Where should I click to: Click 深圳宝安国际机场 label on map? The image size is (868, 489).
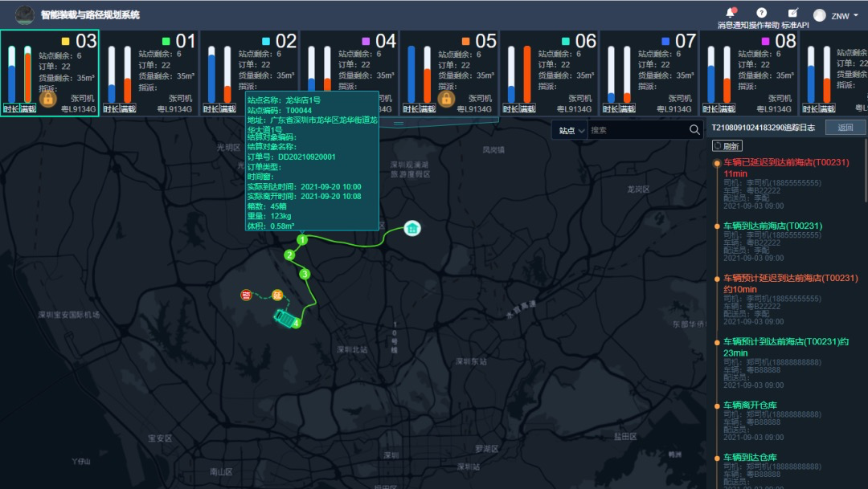pyautogui.click(x=68, y=315)
